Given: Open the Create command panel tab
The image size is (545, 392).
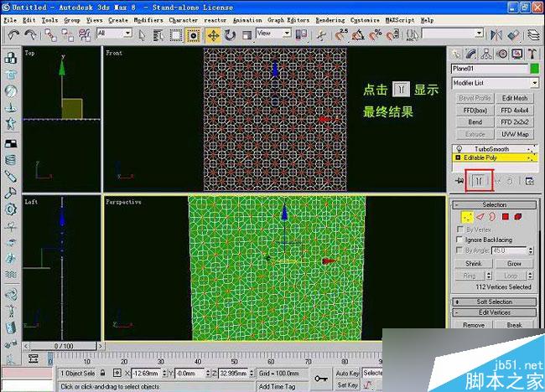Looking at the screenshot, I should (455, 54).
